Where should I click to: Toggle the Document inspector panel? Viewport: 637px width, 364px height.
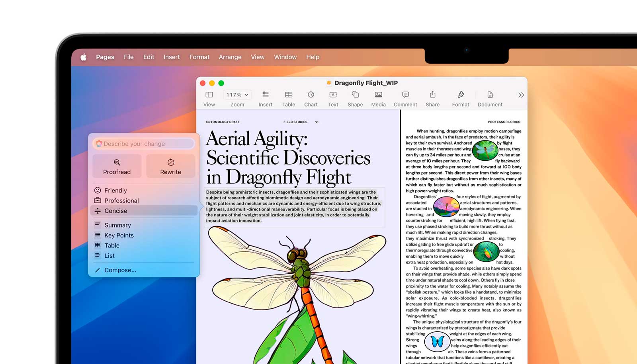(x=490, y=95)
